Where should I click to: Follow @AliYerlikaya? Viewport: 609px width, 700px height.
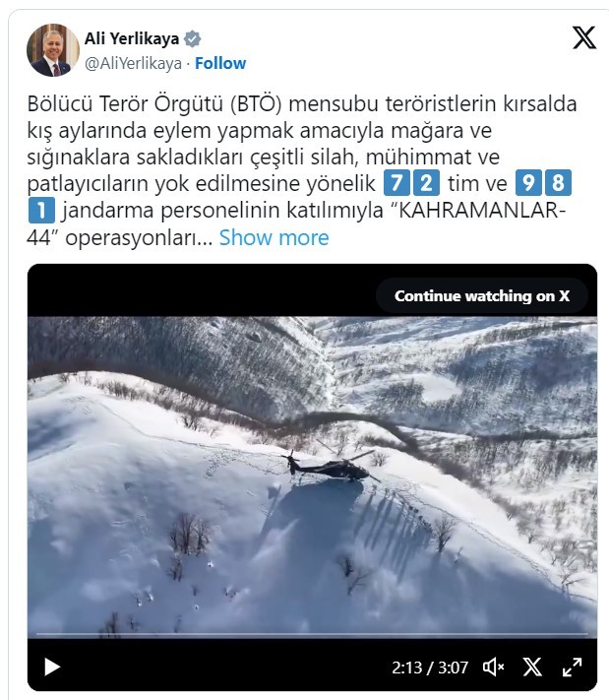[220, 63]
